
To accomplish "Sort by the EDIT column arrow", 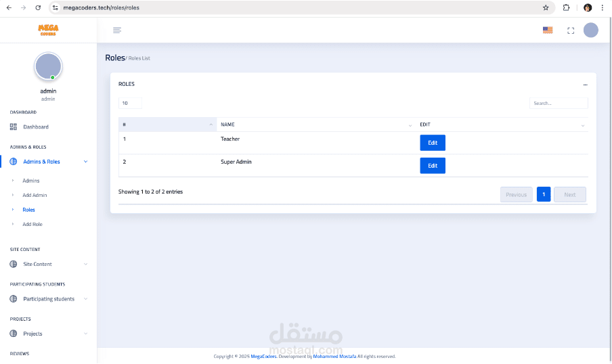I will pos(583,125).
